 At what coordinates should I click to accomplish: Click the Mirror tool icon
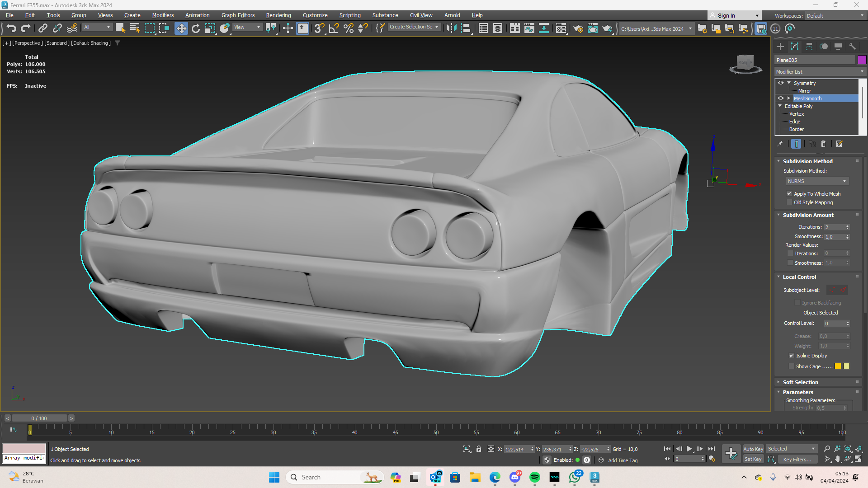[x=451, y=28]
